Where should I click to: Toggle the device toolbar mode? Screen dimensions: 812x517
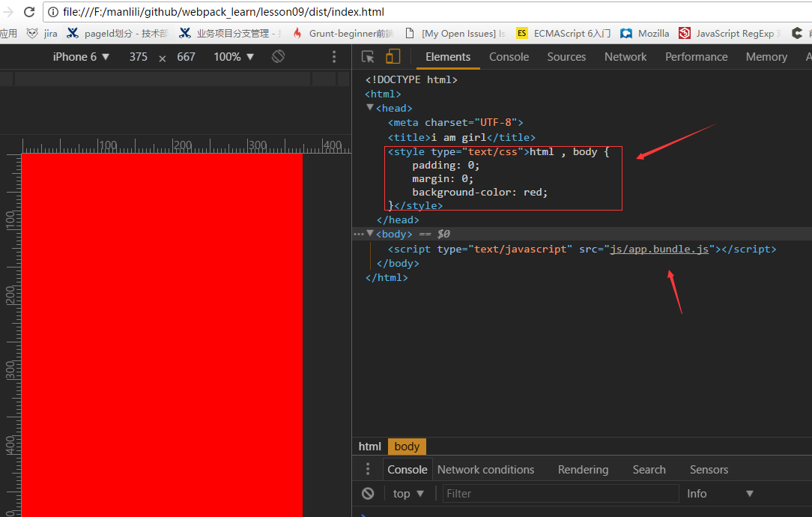pyautogui.click(x=393, y=56)
